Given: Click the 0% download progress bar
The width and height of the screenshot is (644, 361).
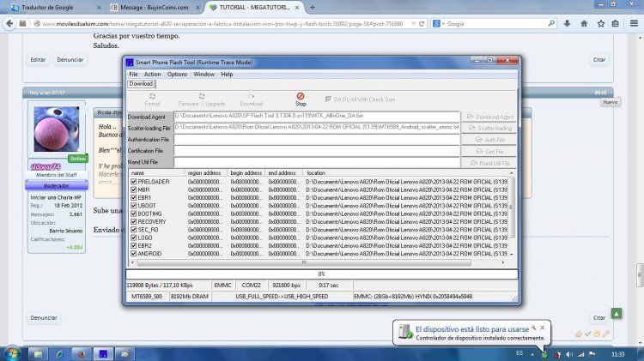Looking at the screenshot, I should pos(322,274).
